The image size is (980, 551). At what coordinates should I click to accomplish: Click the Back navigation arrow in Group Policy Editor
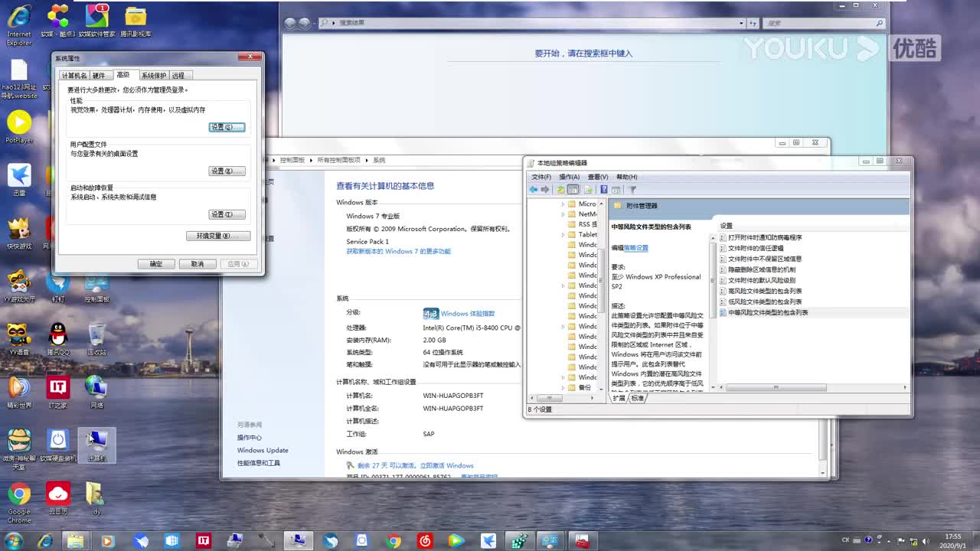(x=533, y=189)
